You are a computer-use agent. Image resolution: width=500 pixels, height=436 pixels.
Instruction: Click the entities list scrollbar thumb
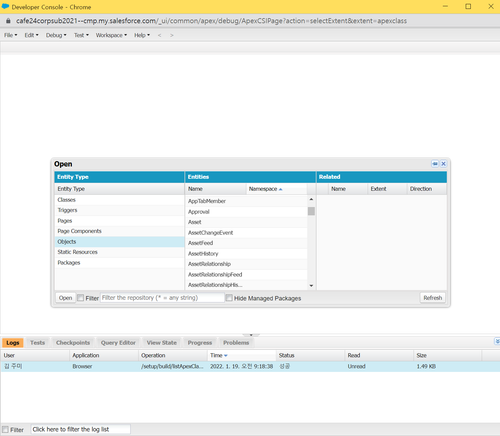point(311,211)
